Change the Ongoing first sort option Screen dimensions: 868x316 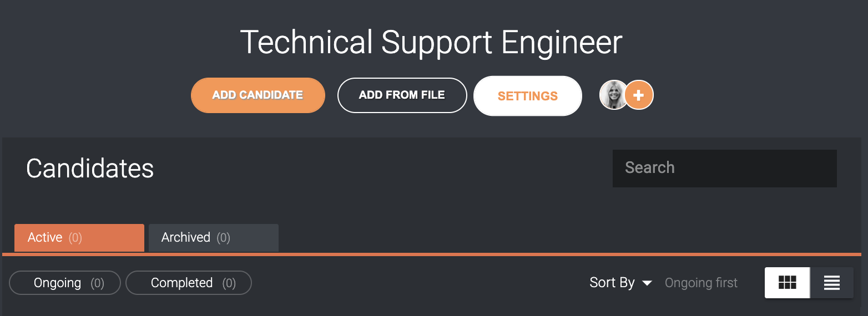pos(701,283)
